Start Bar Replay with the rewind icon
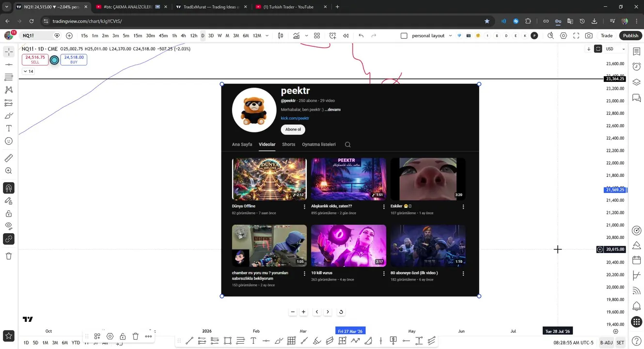 pos(346,35)
